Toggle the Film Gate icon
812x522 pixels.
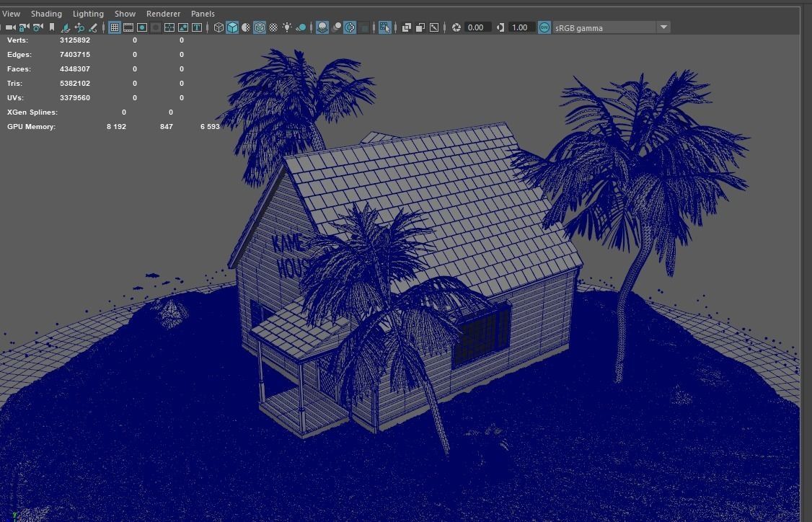pos(128,27)
